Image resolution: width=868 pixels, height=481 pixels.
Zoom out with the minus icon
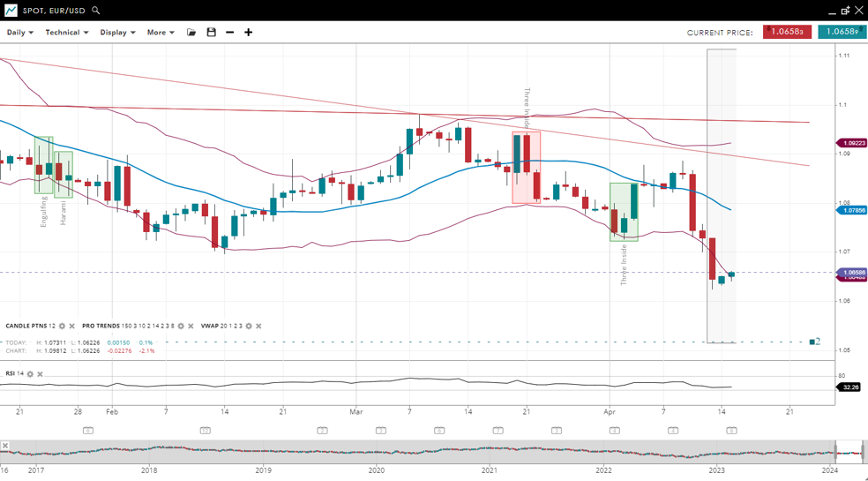(230, 33)
